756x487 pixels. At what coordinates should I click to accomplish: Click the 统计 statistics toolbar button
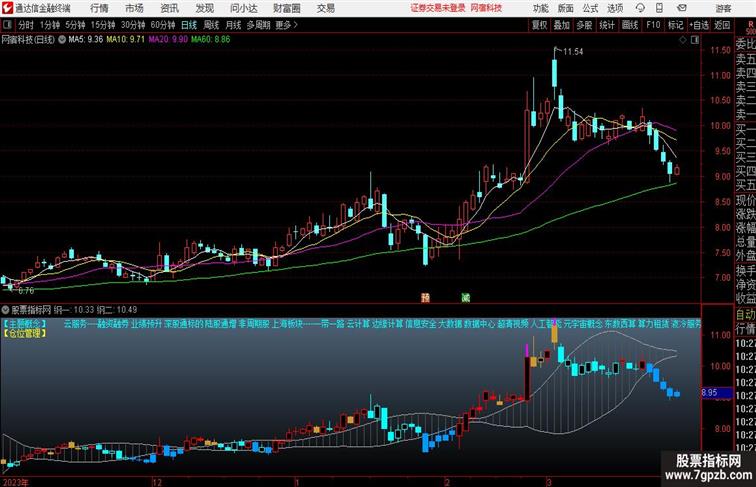[x=607, y=25]
